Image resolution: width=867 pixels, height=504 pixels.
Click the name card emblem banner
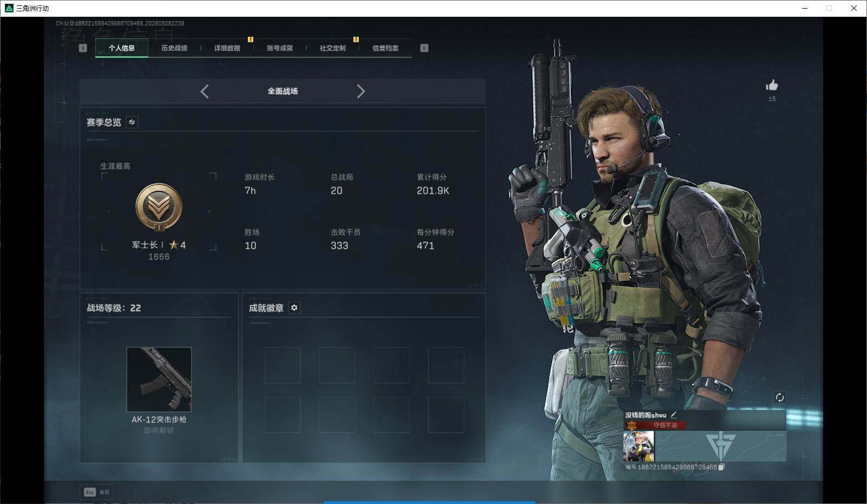(720, 446)
